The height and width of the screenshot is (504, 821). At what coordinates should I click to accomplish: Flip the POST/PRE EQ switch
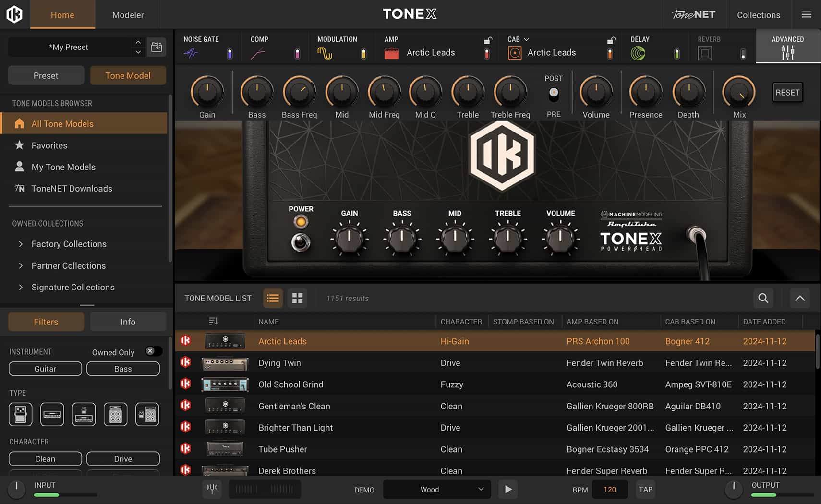554,95
